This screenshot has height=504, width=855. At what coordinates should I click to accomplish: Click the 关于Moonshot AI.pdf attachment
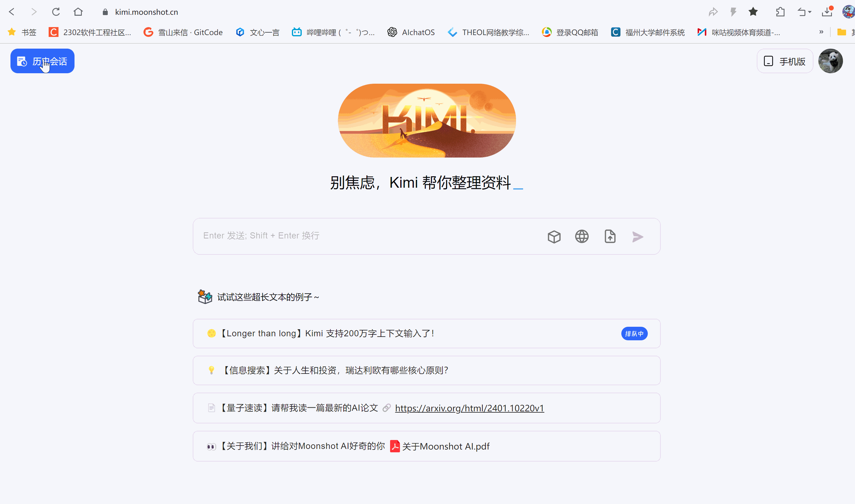pos(440,446)
